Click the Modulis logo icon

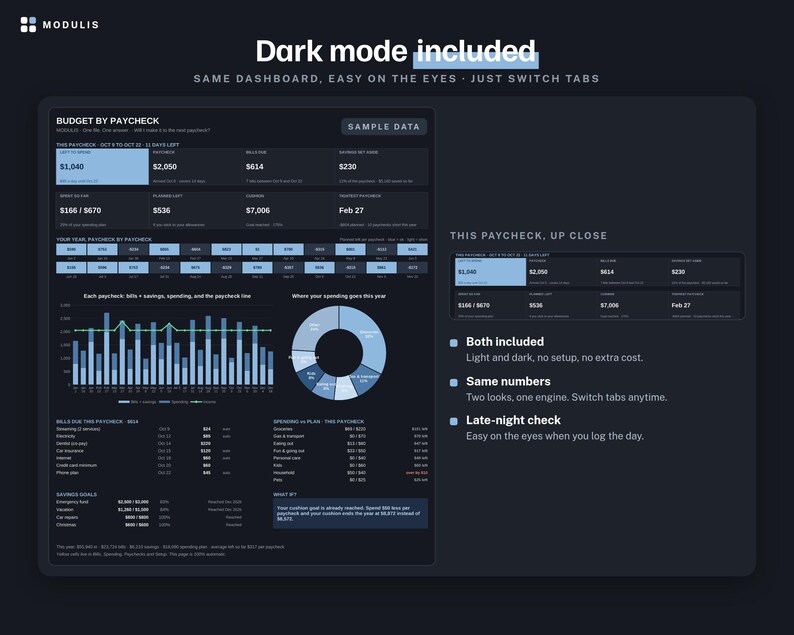coord(28,24)
